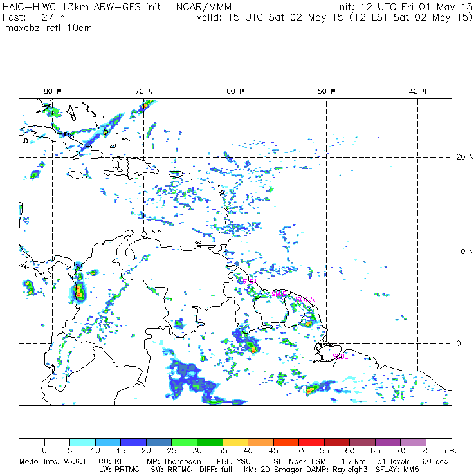The height and width of the screenshot is (476, 476).
Task: Click the 'SFLAY: MM5' surface layer text
Action: pyautogui.click(x=397, y=470)
